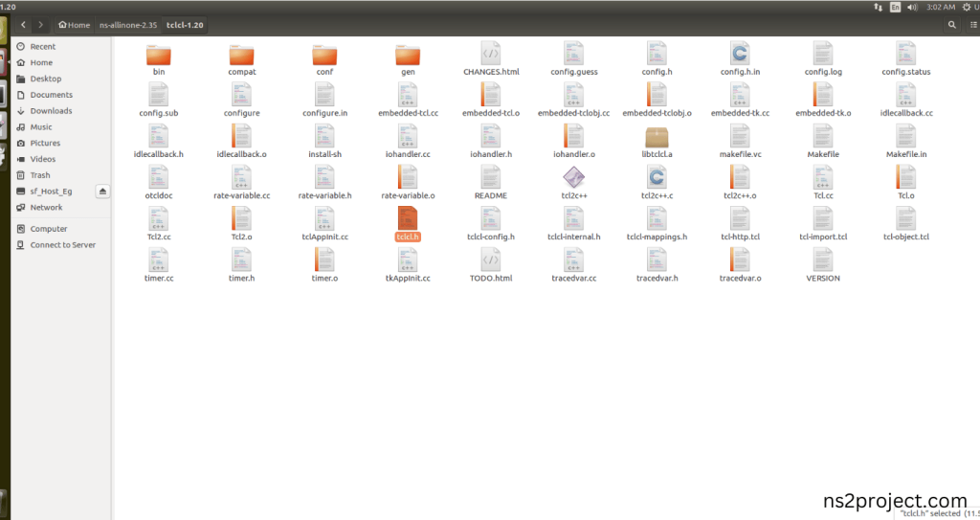Eject the sf_Host_Eg drive
The height and width of the screenshot is (520, 980).
click(x=102, y=191)
